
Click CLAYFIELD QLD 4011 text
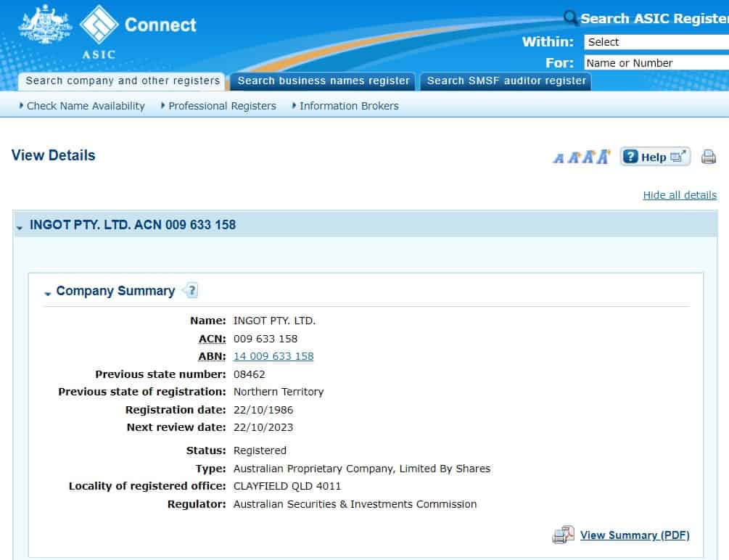(287, 486)
